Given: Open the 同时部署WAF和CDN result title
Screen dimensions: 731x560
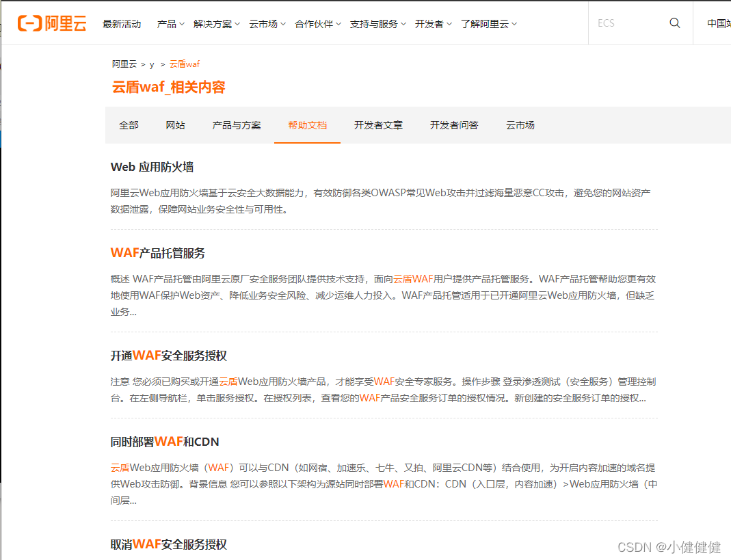Looking at the screenshot, I should click(x=165, y=442).
